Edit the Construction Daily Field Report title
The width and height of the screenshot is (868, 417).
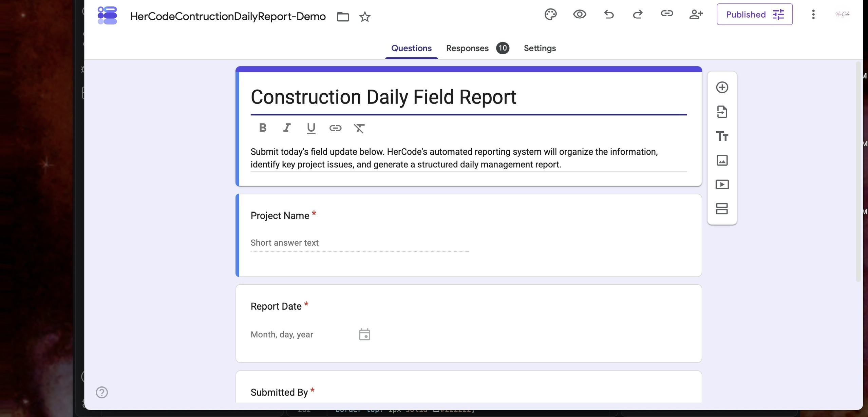pos(468,97)
